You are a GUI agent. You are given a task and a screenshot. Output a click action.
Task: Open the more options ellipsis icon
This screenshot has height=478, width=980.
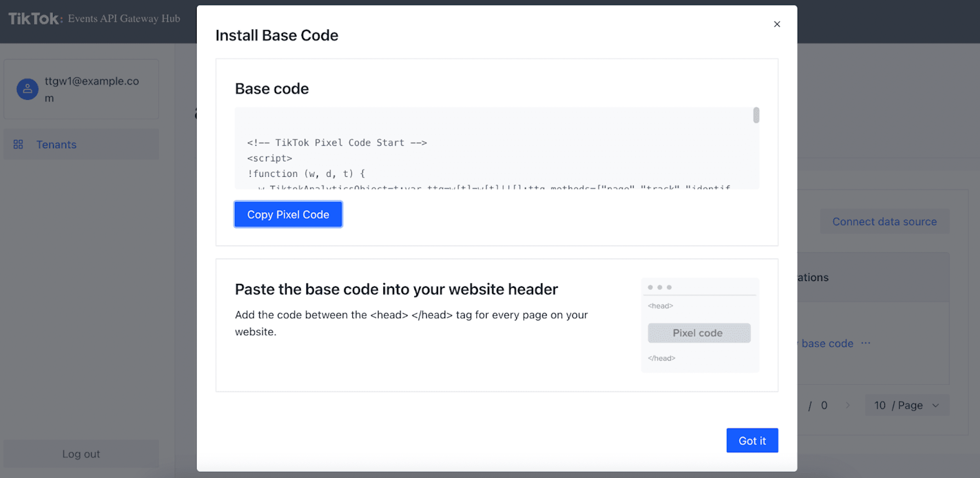tap(866, 343)
